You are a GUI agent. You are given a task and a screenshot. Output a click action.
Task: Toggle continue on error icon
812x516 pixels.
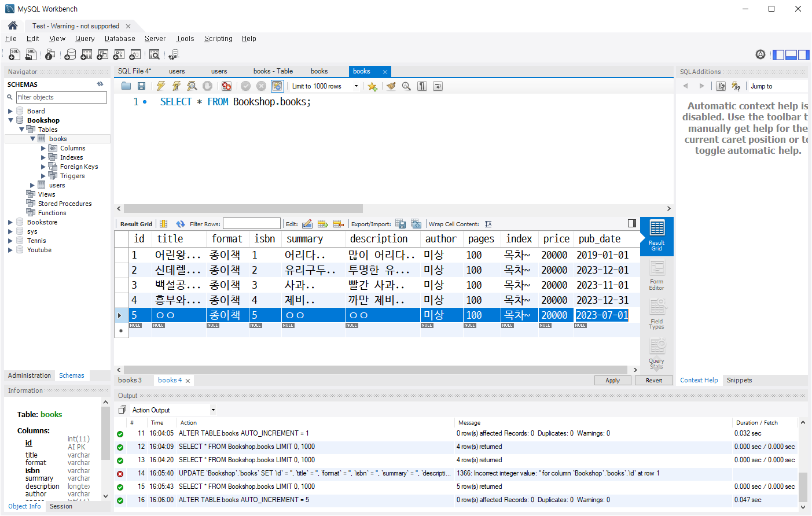[226, 86]
